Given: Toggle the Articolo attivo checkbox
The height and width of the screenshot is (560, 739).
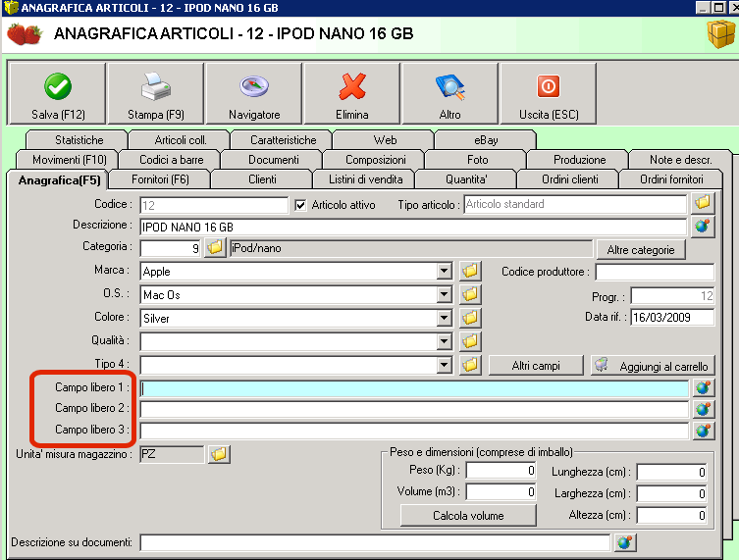Looking at the screenshot, I should point(300,205).
